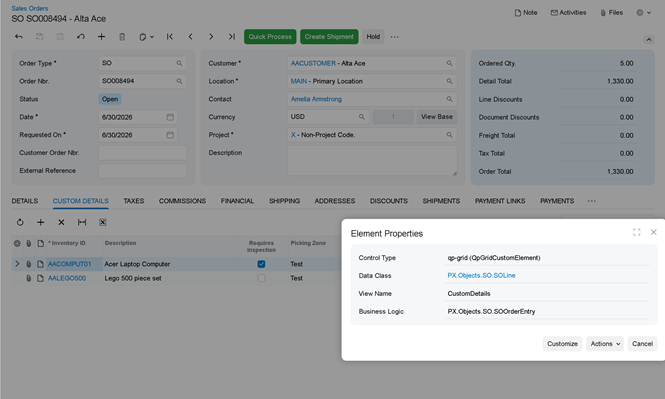Collapse the order summary header area

tap(649, 39)
